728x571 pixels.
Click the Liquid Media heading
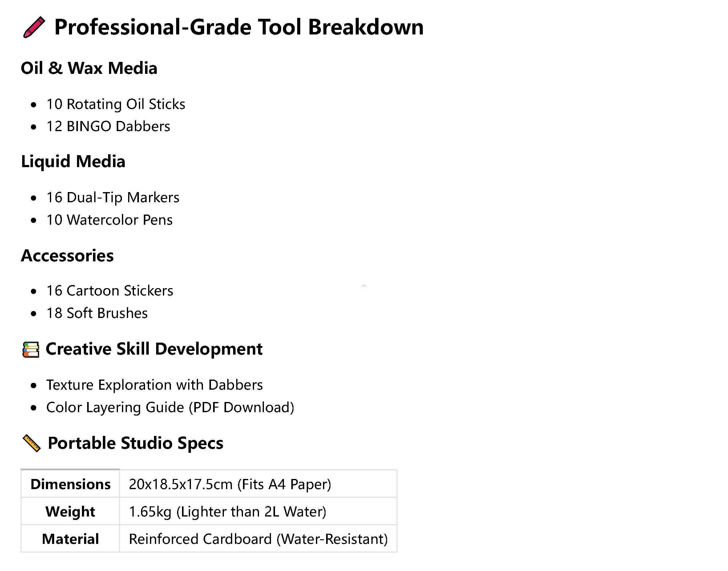pyautogui.click(x=73, y=162)
